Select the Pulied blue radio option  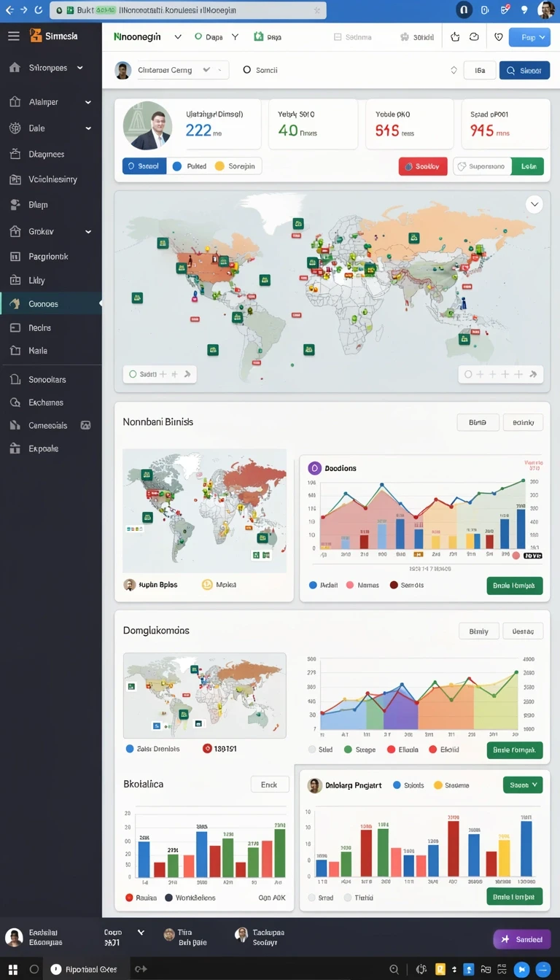pyautogui.click(x=190, y=166)
